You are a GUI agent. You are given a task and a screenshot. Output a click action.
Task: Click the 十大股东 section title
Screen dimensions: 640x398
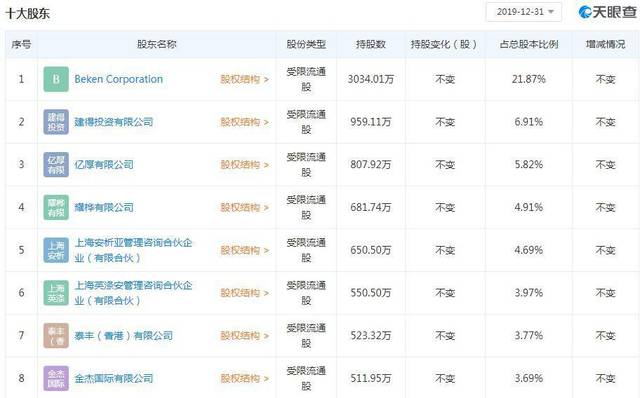(x=27, y=13)
